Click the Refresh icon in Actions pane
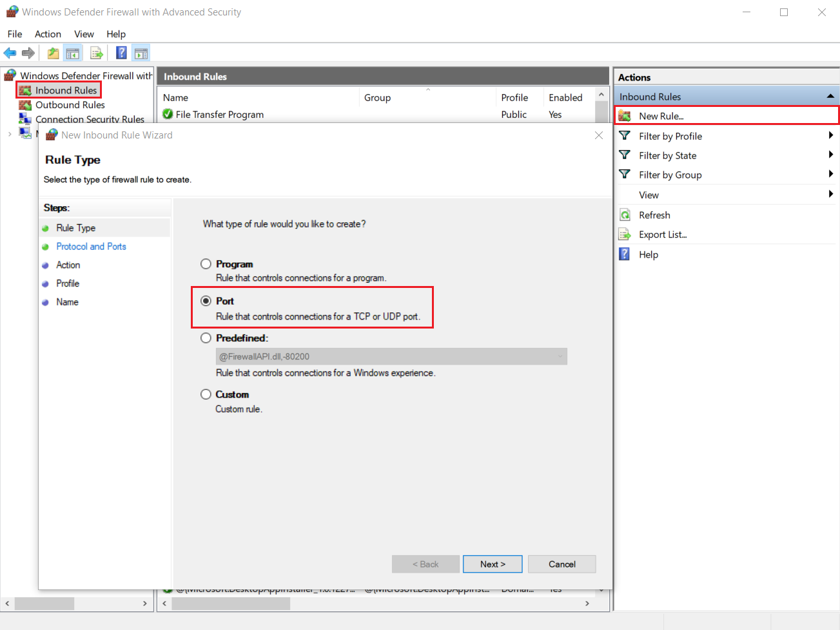The width and height of the screenshot is (840, 630). (625, 215)
